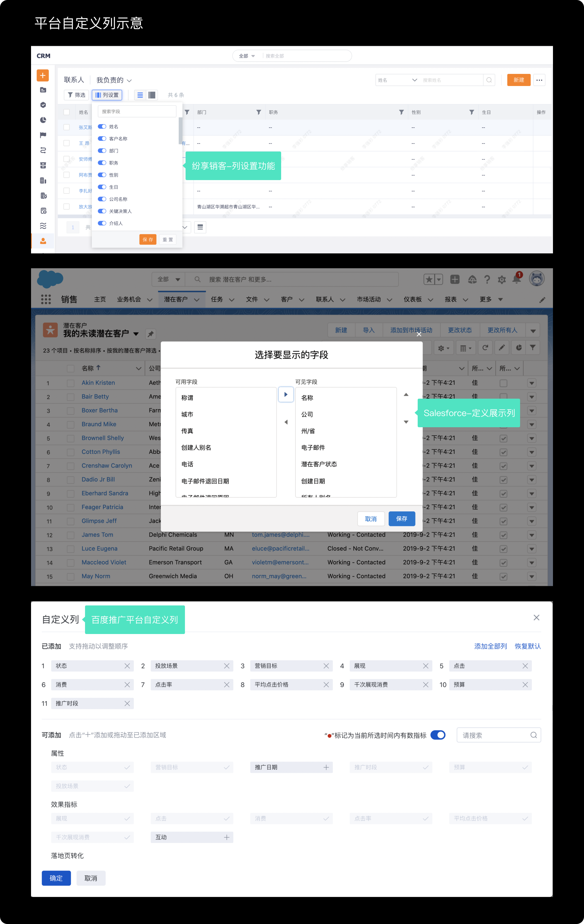Check the select-all checkbox in CRM table header
Screen dimensions: 584x924
(66, 112)
